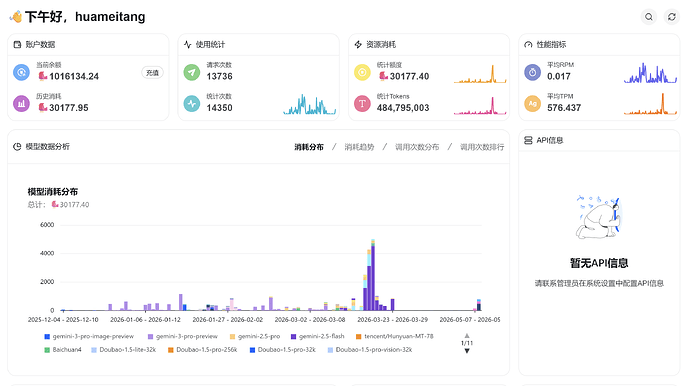Switch to the 消耗趋势 tab
Viewport: 690px width, 386px height.
click(x=359, y=147)
